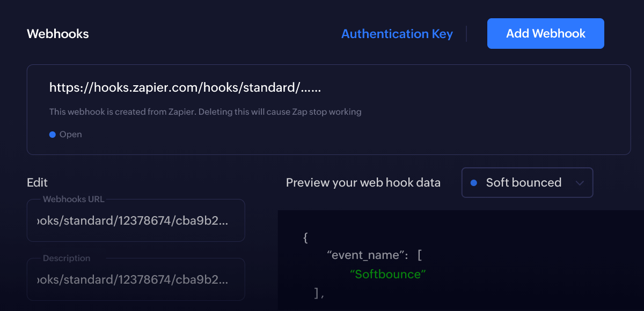Click the Add Webhook button
644x311 pixels.
point(545,33)
